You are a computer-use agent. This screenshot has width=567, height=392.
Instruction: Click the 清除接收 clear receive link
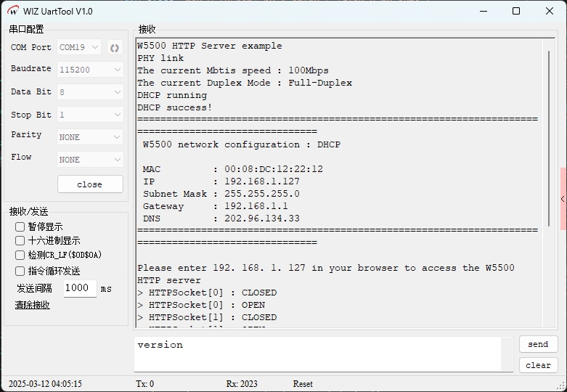(33, 305)
